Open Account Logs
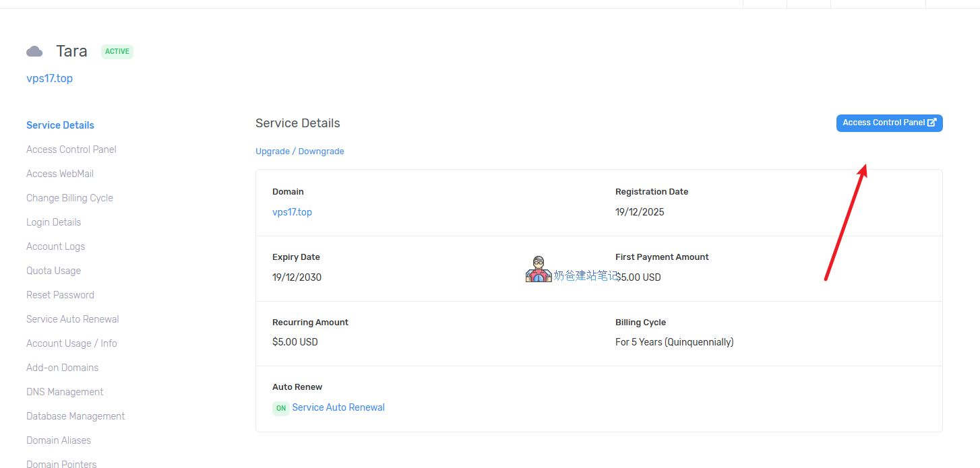This screenshot has width=980, height=468. tap(55, 246)
